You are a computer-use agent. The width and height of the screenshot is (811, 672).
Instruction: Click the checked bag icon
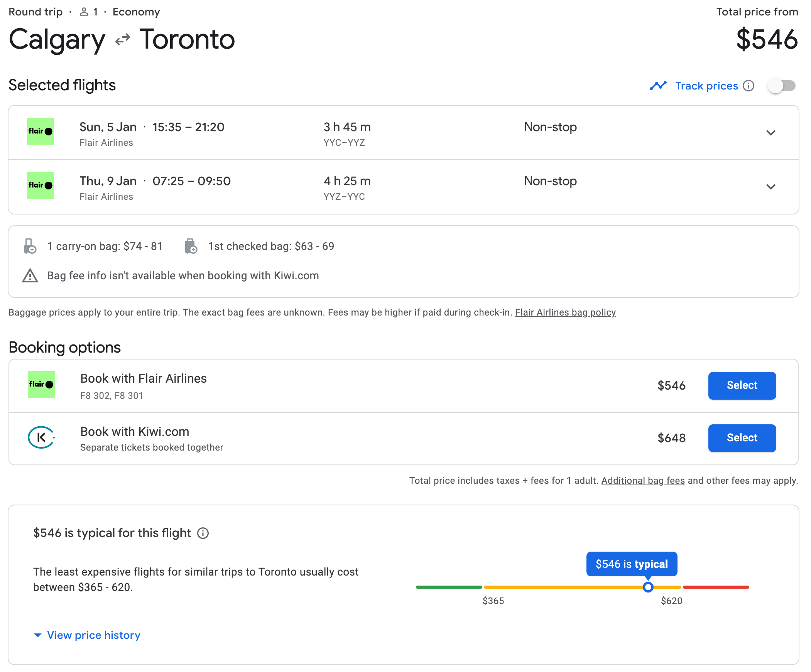(x=191, y=246)
